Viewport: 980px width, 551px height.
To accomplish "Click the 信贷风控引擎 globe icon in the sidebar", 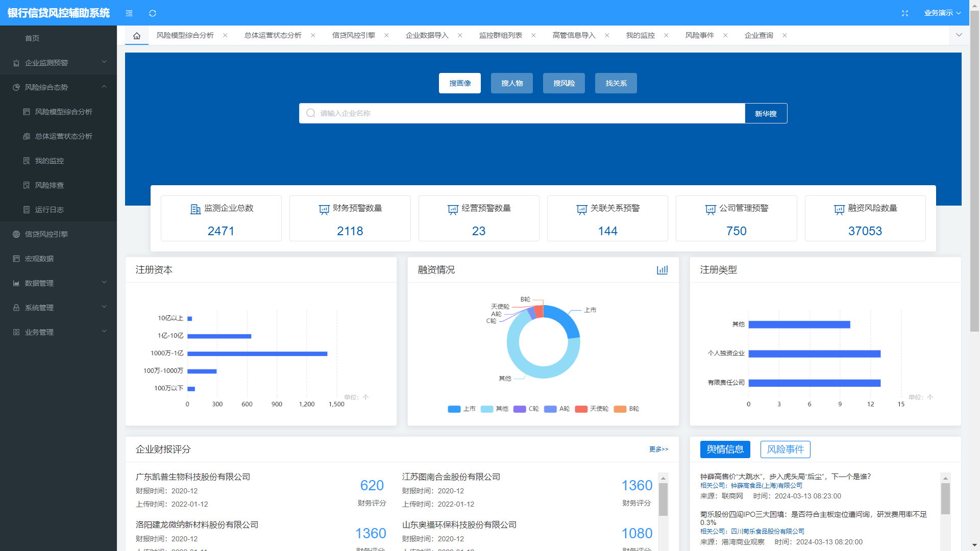I will tap(16, 234).
